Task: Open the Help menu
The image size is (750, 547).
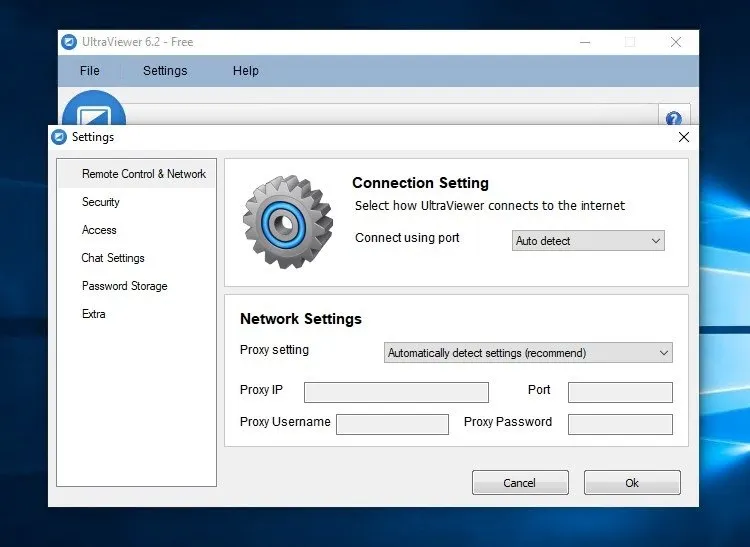Action: click(x=246, y=71)
